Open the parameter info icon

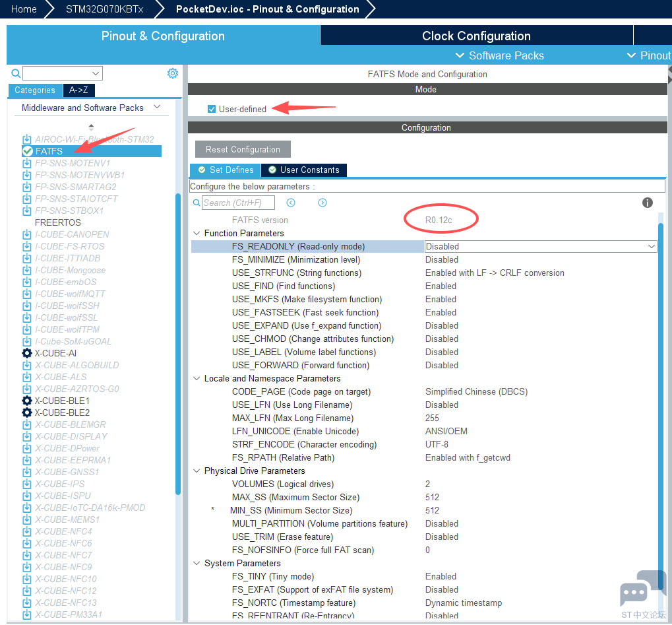coord(648,203)
